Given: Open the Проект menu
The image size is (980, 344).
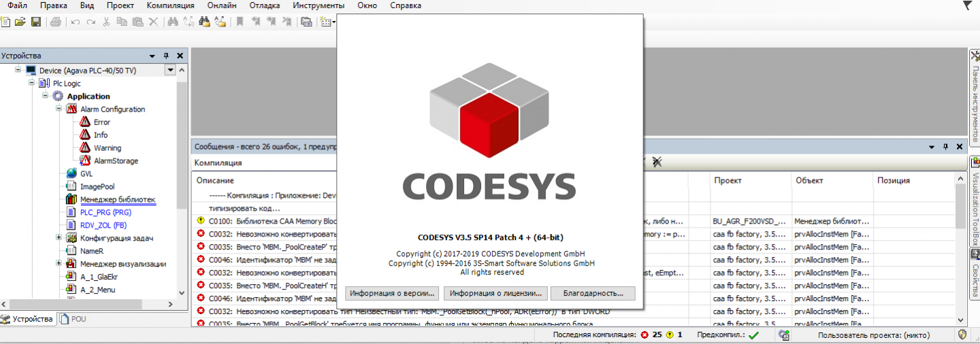Looking at the screenshot, I should click(120, 5).
